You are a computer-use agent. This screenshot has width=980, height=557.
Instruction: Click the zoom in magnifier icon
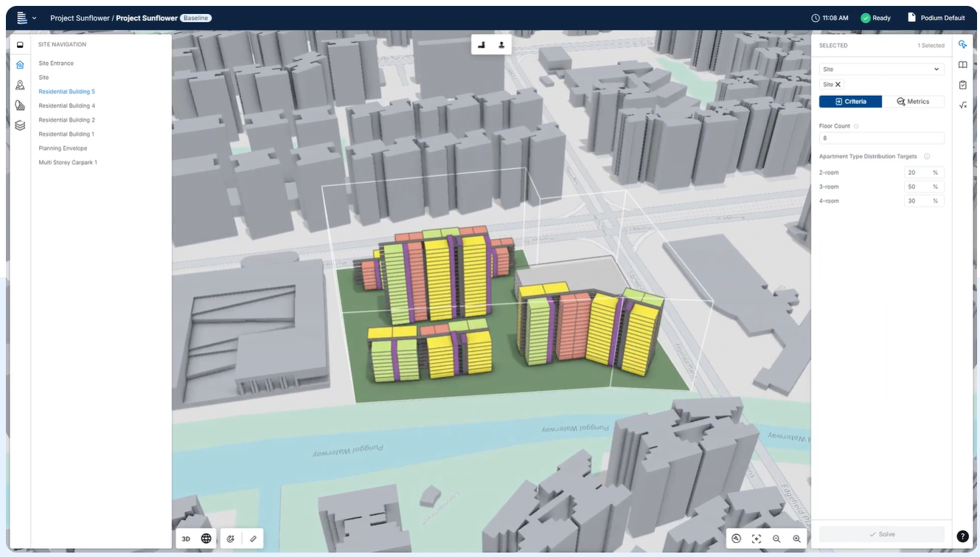click(x=796, y=539)
